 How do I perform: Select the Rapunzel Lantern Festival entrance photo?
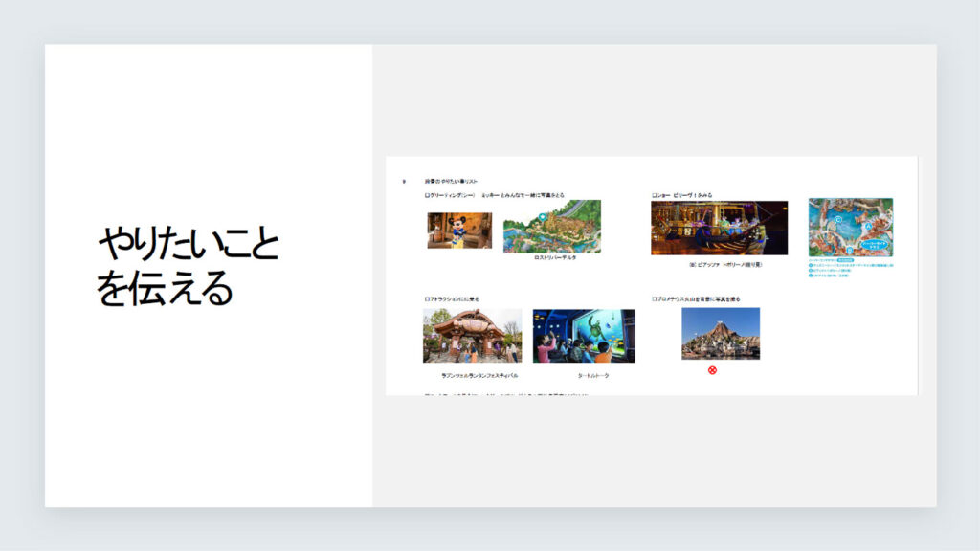pyautogui.click(x=472, y=336)
